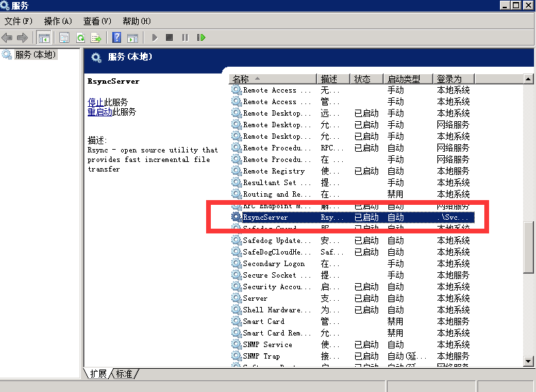Open the 操作(A) menu

pos(58,21)
